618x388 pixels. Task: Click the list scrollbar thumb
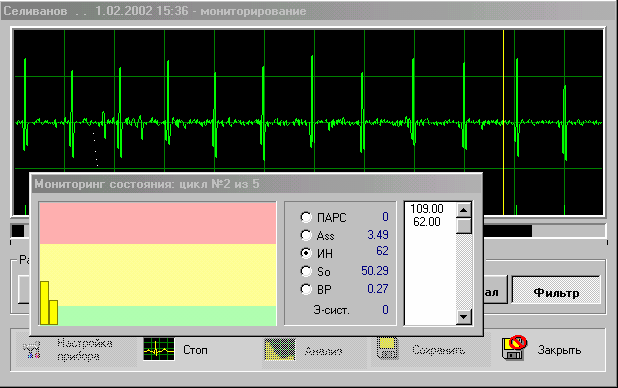point(464,226)
